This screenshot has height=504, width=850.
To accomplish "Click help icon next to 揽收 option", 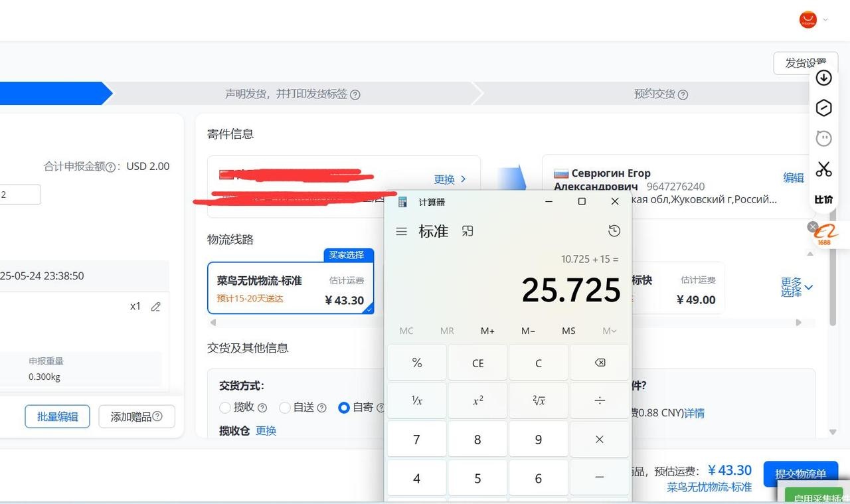I will [x=262, y=408].
